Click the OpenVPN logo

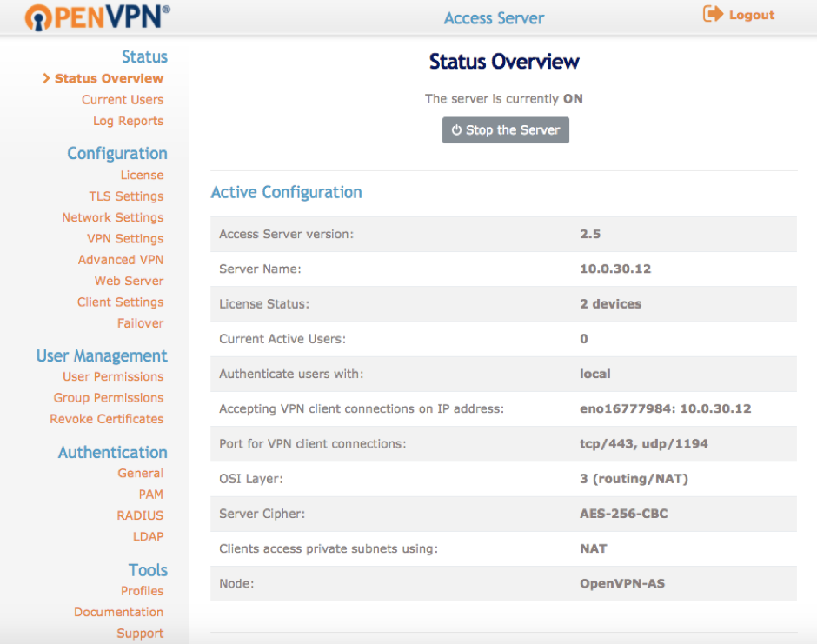pos(97,17)
